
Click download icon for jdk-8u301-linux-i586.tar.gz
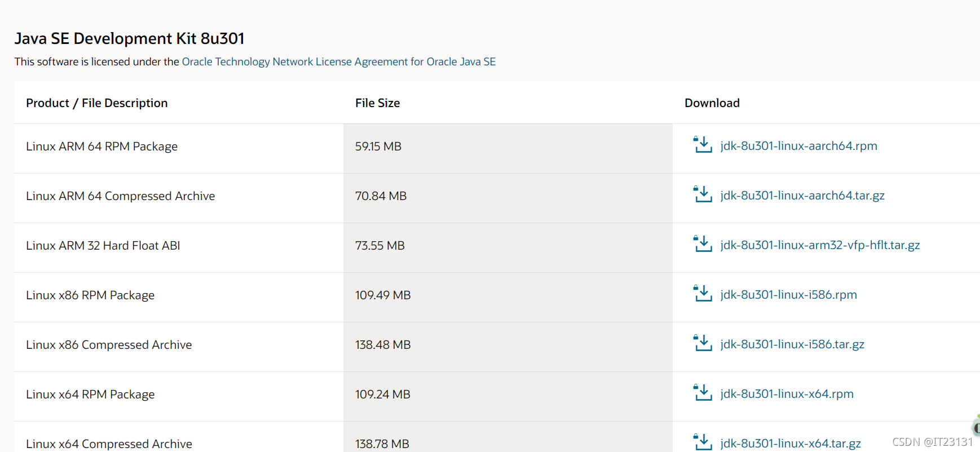[703, 343]
